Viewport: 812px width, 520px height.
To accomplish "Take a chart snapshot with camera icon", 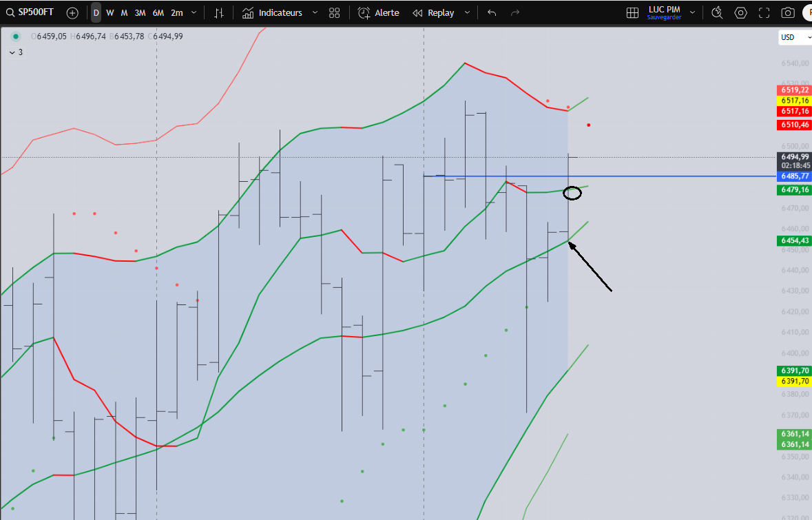I will pos(788,13).
